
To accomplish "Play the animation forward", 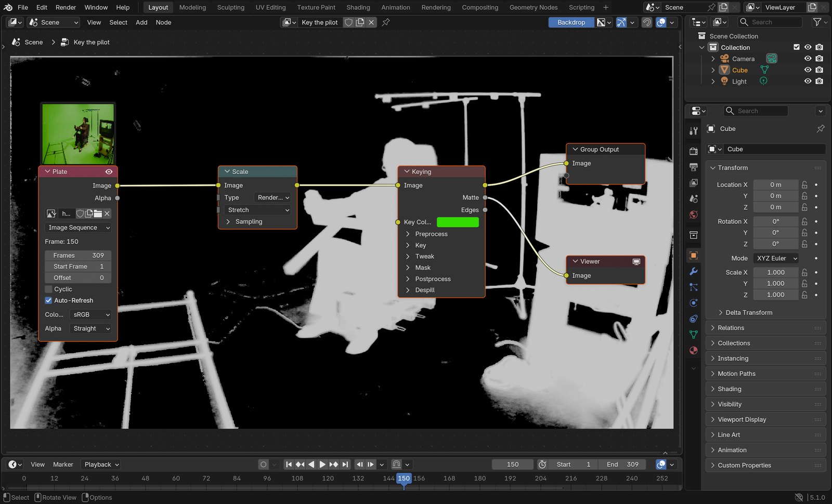I will pos(322,465).
